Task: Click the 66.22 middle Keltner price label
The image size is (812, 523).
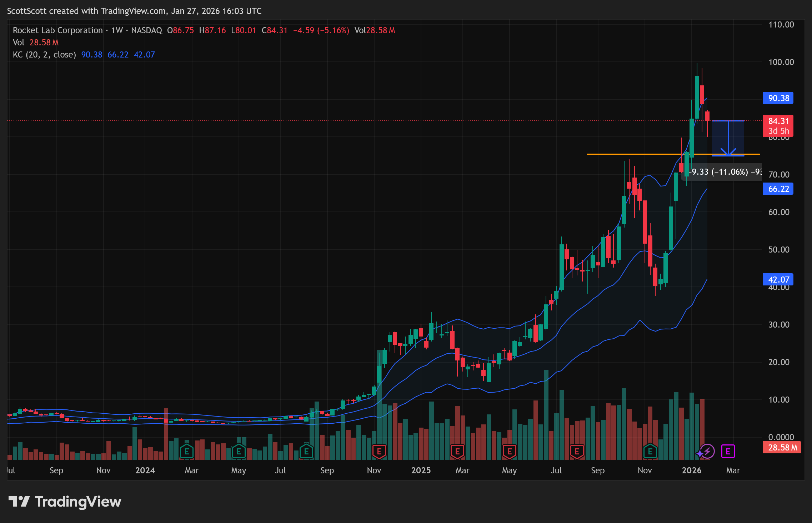Action: coord(778,189)
